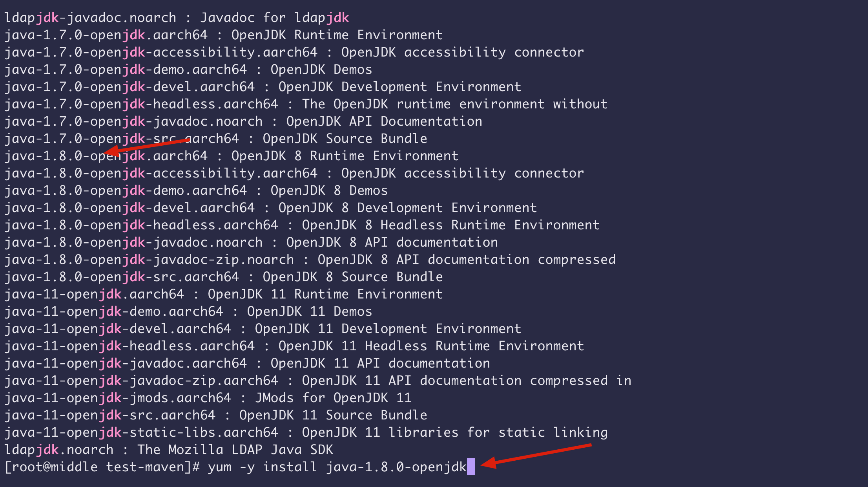Click the java-1.8.0-openjdk-accessibility.aarch64 line

tap(294, 173)
